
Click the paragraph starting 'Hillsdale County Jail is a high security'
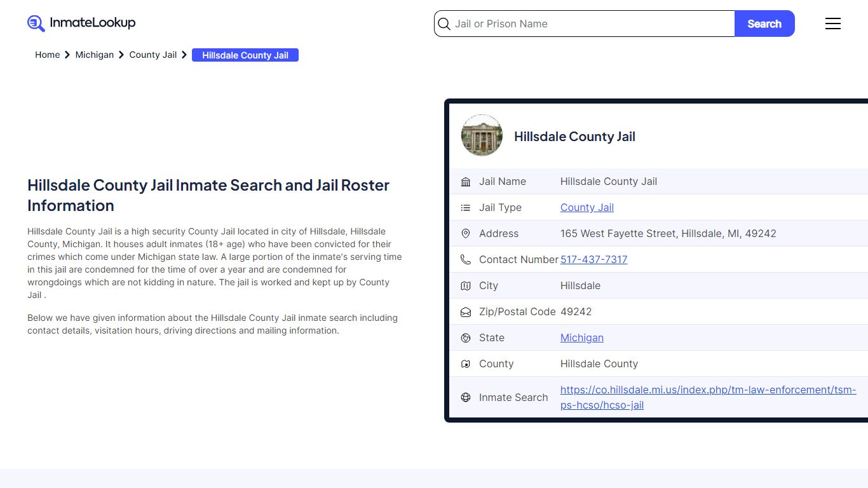pos(215,263)
